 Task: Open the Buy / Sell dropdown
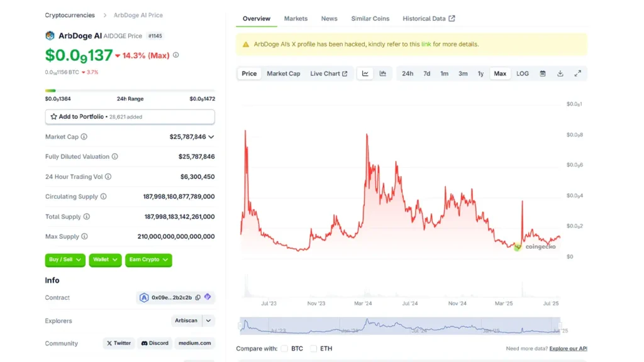65,260
